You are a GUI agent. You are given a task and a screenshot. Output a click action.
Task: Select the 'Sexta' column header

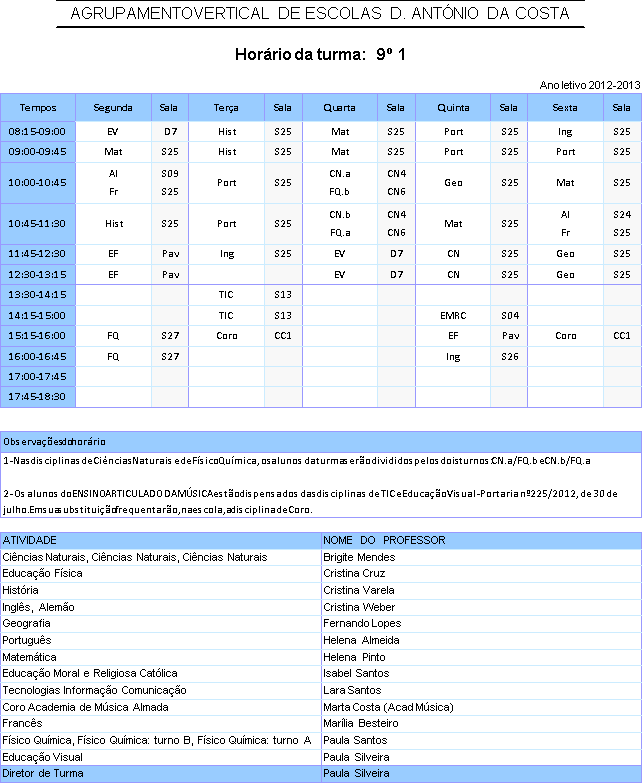tap(565, 107)
